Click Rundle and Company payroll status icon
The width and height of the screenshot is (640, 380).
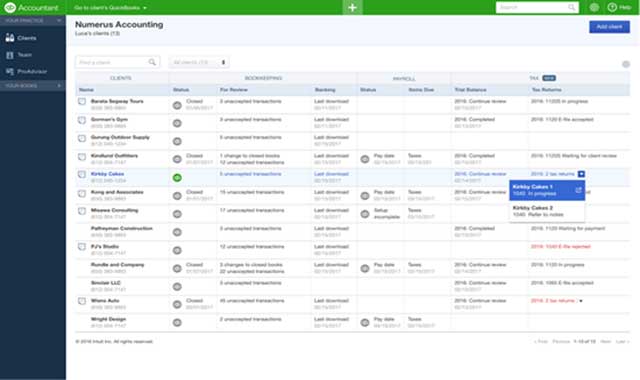(365, 269)
